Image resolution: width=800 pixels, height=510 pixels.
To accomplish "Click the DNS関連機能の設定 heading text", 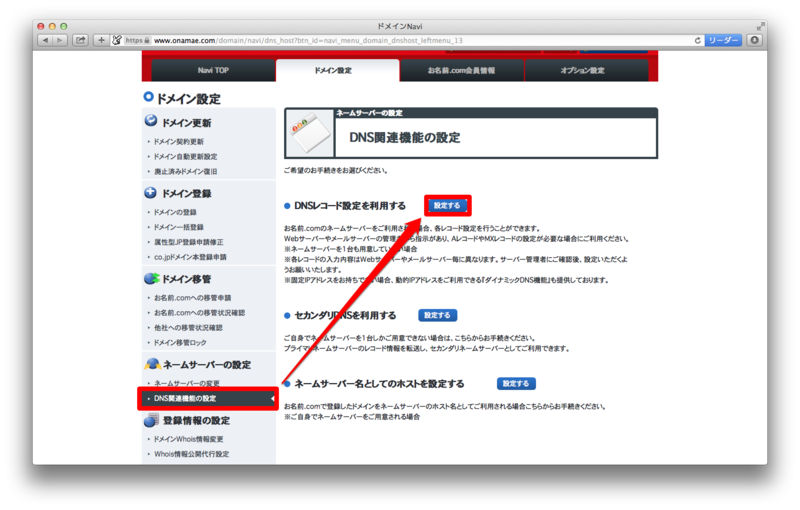I will point(405,138).
